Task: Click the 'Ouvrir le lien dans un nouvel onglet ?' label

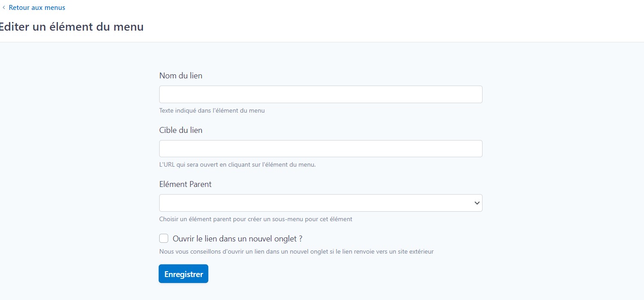Action: point(237,239)
